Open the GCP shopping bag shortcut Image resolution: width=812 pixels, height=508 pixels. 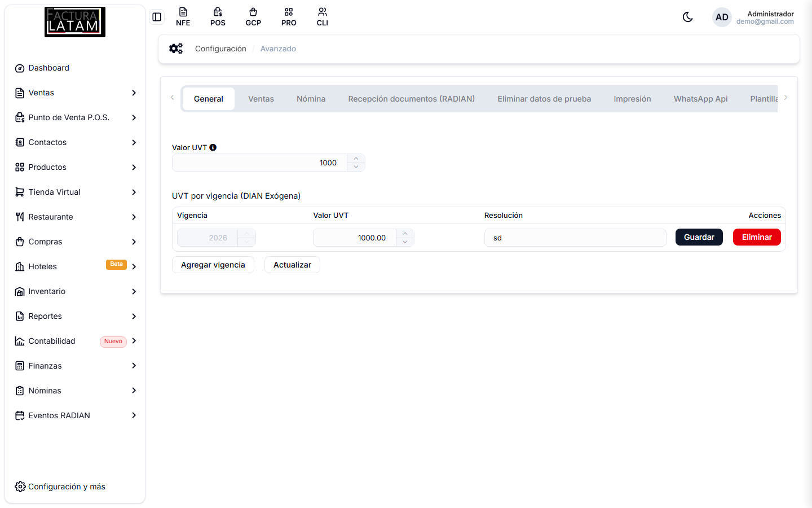click(253, 17)
